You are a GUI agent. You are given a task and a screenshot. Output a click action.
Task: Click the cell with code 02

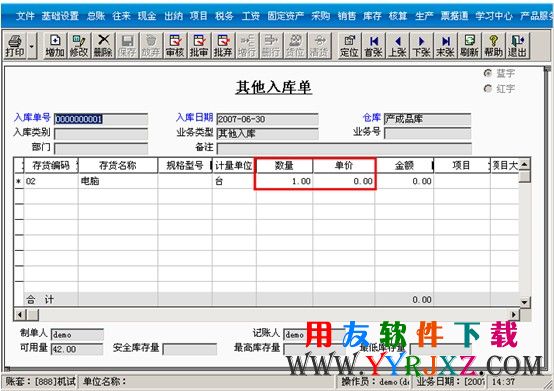51,181
